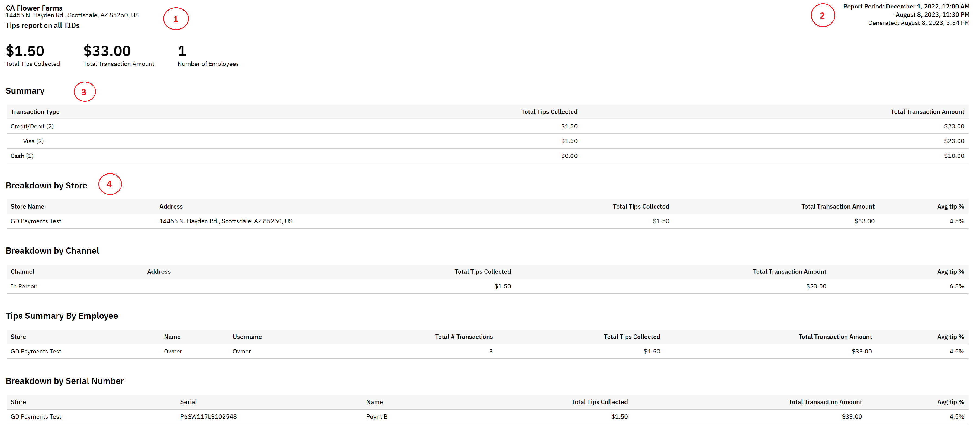Click the Owner name in employee row

pyautogui.click(x=173, y=352)
